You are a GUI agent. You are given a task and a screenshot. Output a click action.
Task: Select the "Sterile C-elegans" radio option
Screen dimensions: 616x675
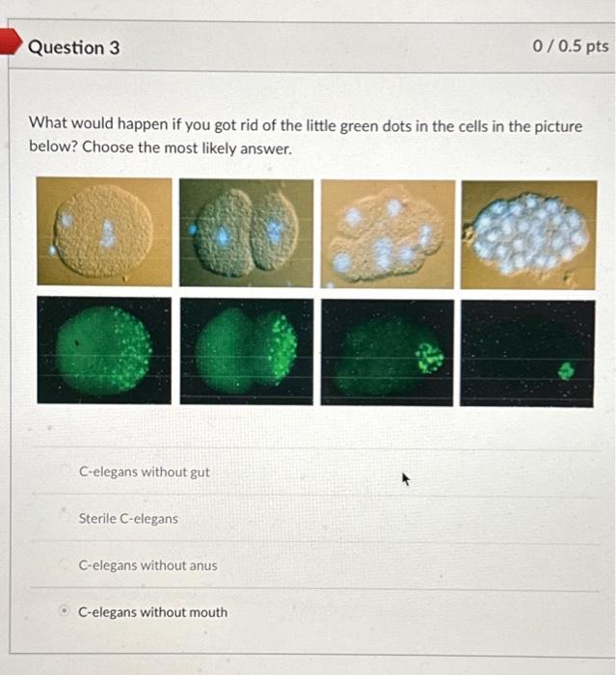[65, 516]
